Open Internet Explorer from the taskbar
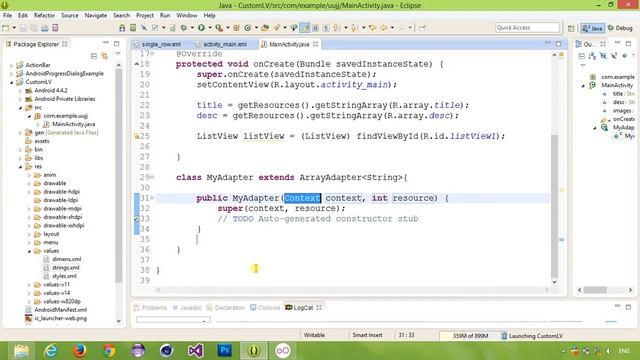Viewport: 640px width, 360px height. point(51,351)
